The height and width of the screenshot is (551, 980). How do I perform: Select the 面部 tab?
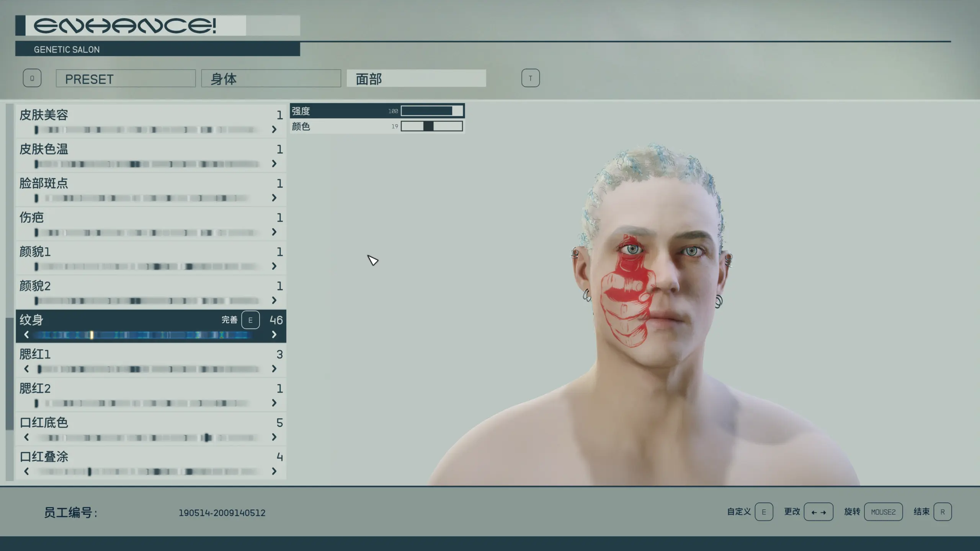(416, 79)
